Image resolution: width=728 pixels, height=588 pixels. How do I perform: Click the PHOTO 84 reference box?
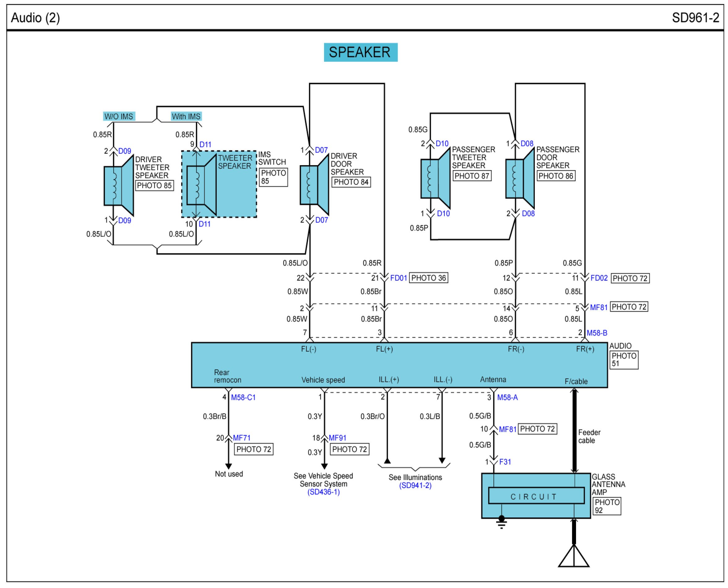tap(351, 182)
